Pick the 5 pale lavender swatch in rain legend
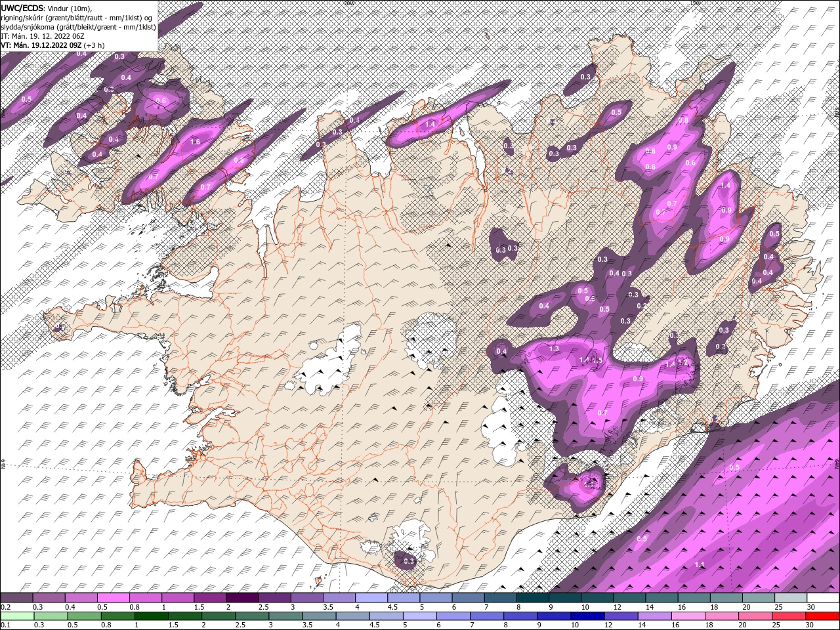Image resolution: width=840 pixels, height=630 pixels. click(x=419, y=616)
